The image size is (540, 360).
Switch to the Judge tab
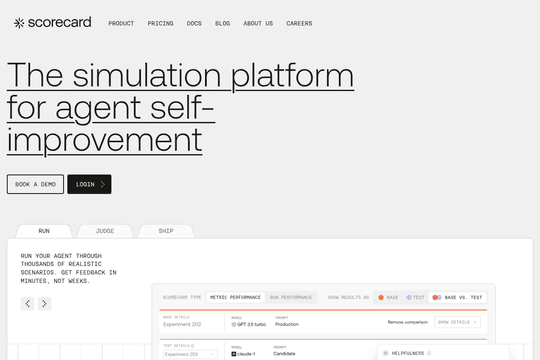tap(105, 231)
